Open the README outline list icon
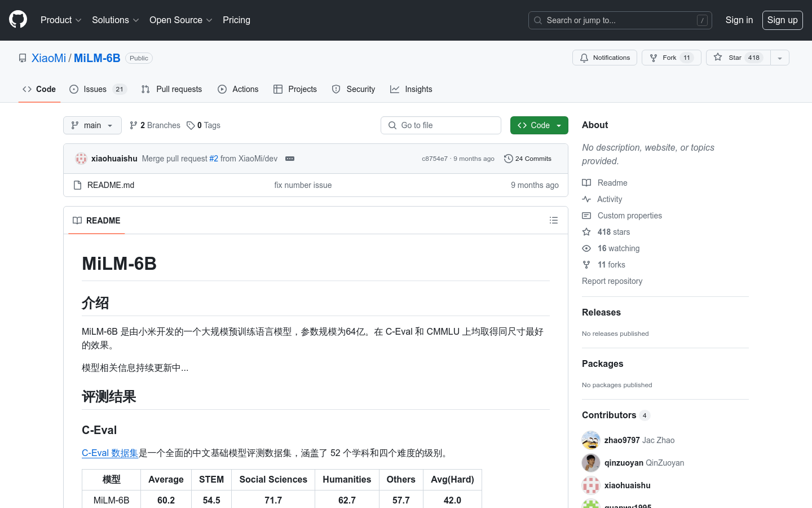This screenshot has width=812, height=508. [554, 221]
